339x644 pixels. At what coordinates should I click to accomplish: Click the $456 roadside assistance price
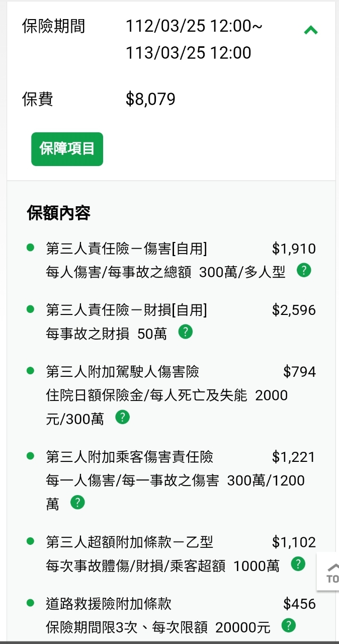click(x=299, y=604)
